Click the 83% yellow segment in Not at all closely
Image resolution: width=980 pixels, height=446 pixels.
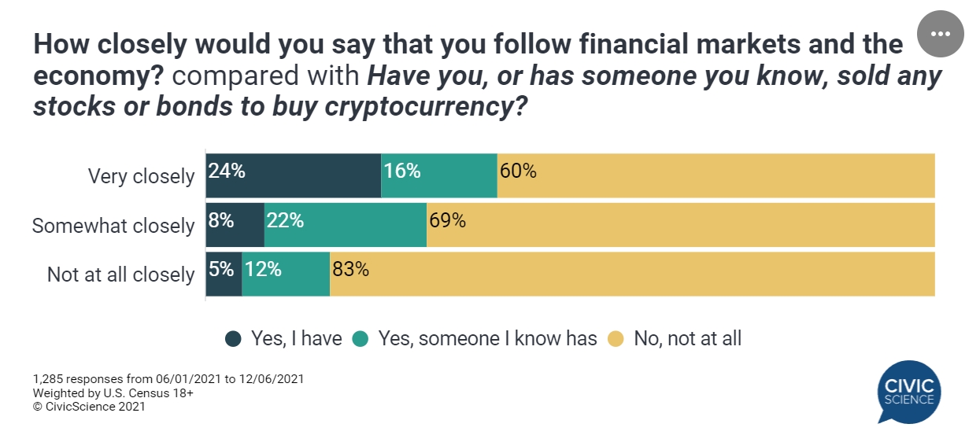coord(632,274)
